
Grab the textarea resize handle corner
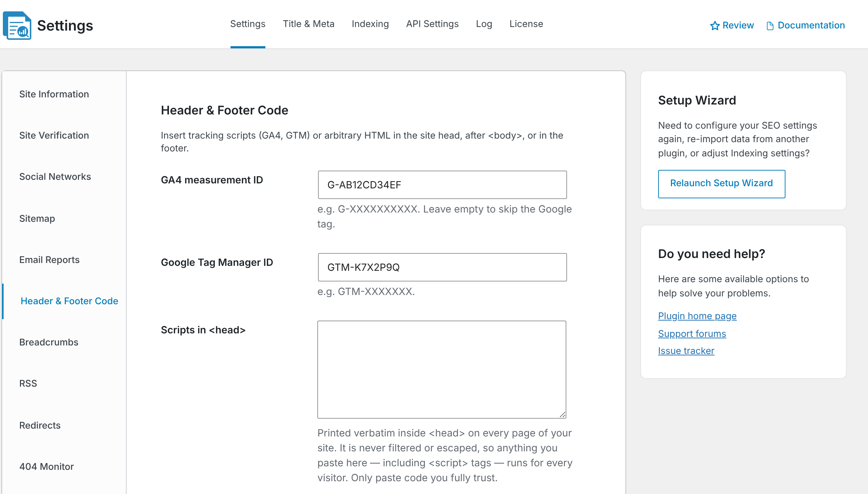562,414
